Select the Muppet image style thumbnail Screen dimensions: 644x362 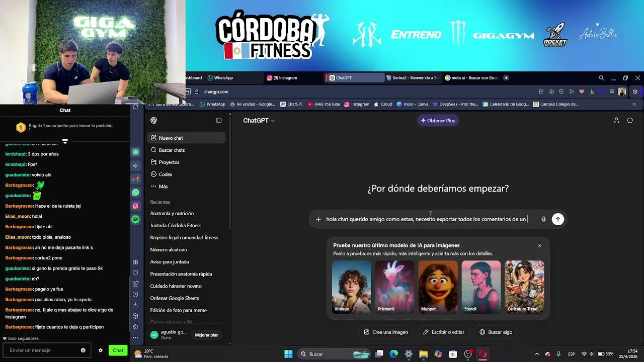(438, 287)
